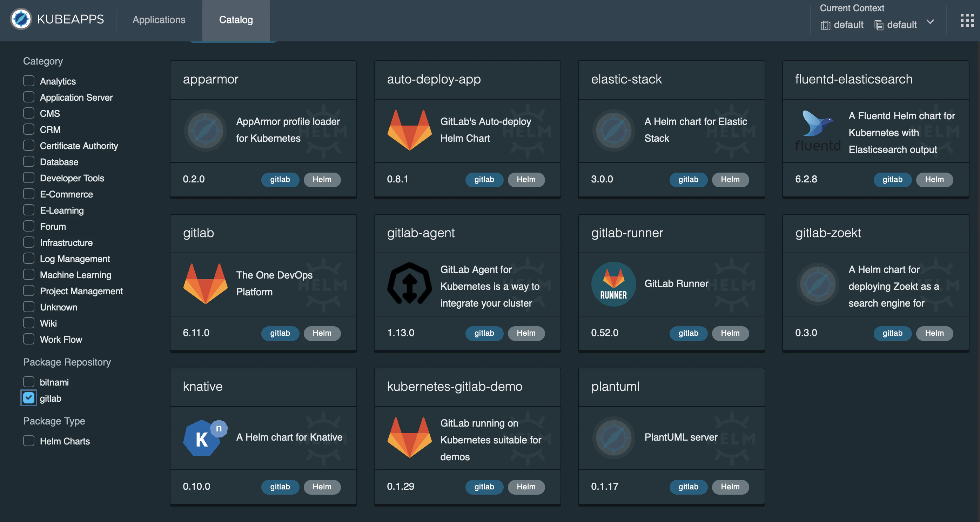This screenshot has height=522, width=980.
Task: Open the apps grid menu icon
Action: coord(967,21)
